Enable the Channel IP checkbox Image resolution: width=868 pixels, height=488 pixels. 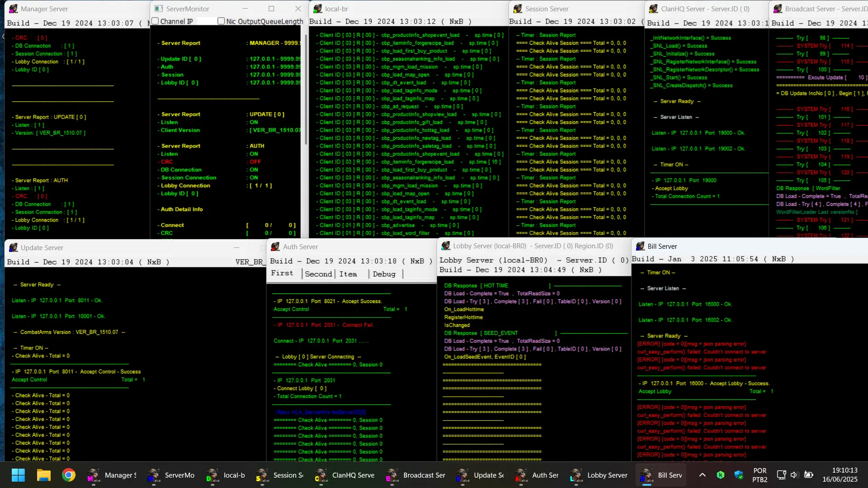tap(155, 21)
